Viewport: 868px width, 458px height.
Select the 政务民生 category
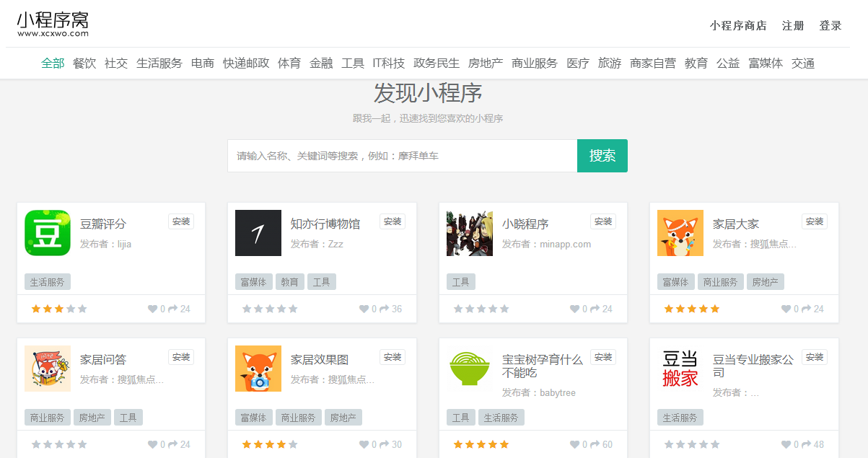437,63
